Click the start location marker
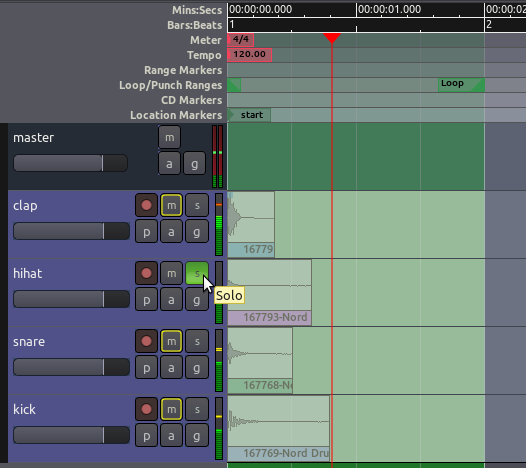The height and width of the screenshot is (468, 526). tap(249, 115)
